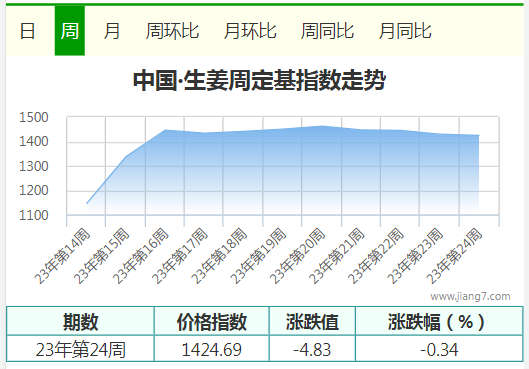Click chart data point at week 20 peak
Screen dimensions: 529x369
[x=322, y=126]
